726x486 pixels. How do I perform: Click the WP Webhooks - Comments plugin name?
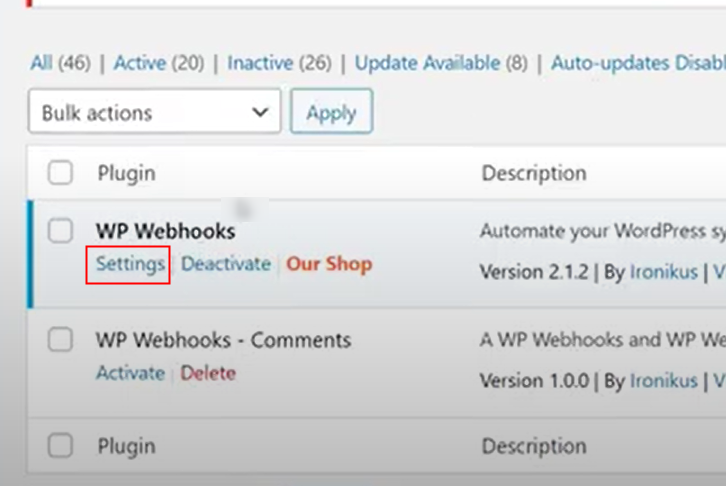(224, 340)
